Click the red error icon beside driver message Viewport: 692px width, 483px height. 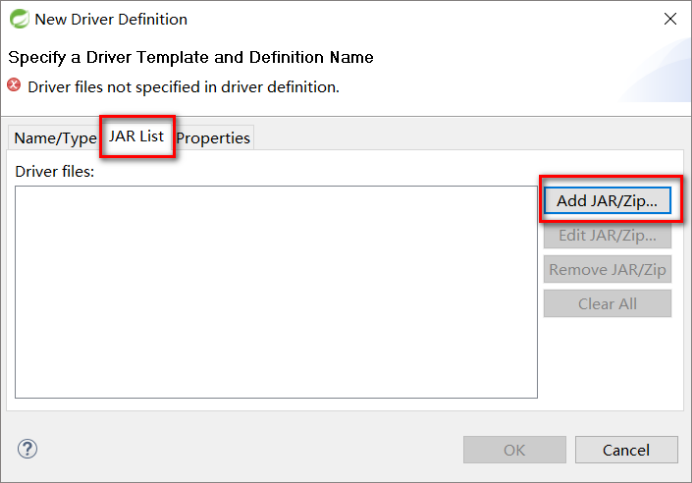click(14, 85)
